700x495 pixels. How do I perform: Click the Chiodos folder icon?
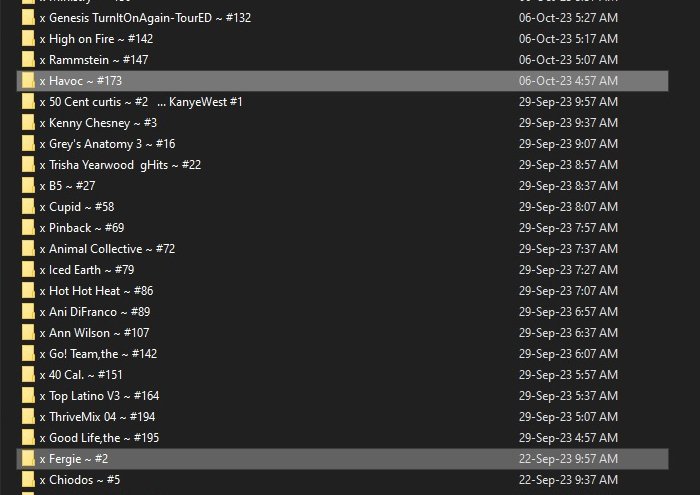28,480
